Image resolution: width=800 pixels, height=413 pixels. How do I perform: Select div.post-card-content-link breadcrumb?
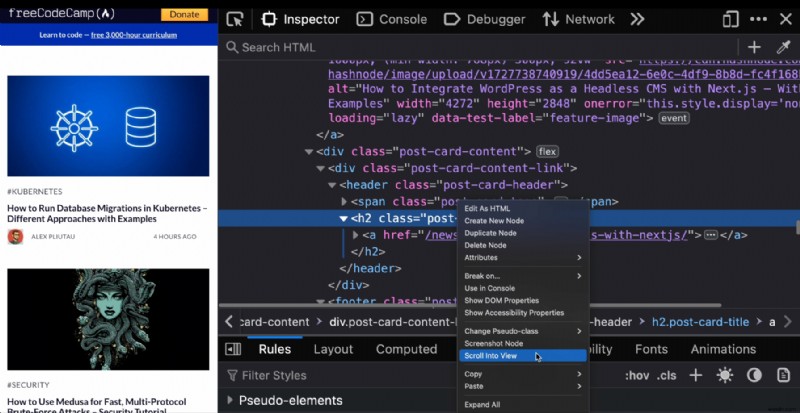coord(393,322)
